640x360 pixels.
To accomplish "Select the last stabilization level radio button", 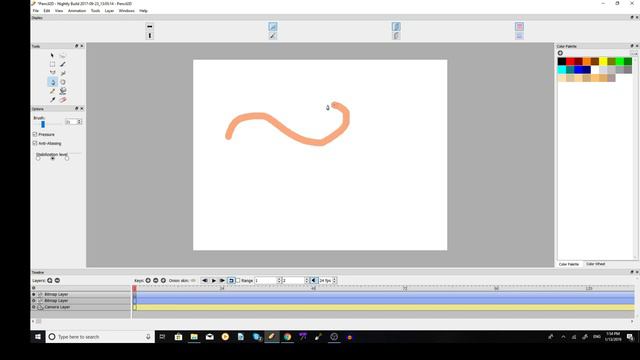I will click(x=67, y=158).
